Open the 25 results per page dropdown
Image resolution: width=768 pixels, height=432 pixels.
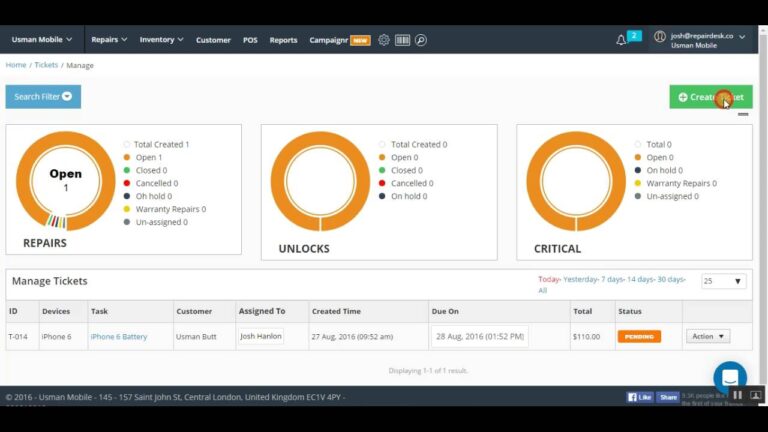click(723, 281)
